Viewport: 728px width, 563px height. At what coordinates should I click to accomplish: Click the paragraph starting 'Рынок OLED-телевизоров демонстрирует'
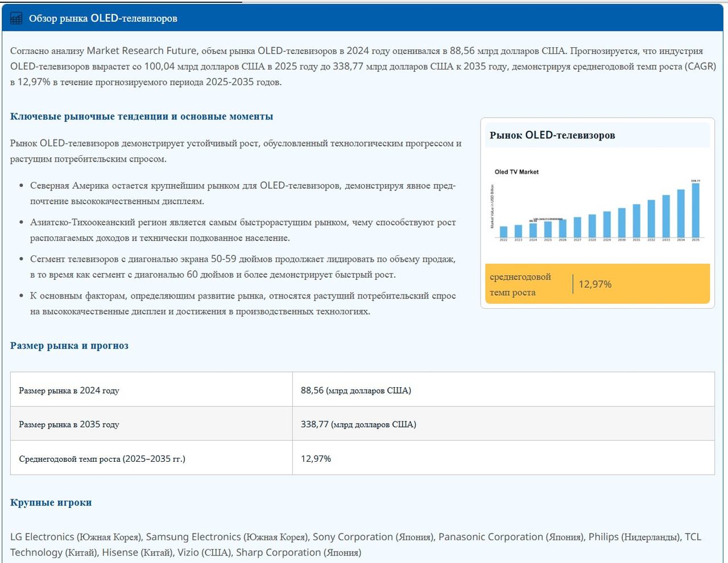pyautogui.click(x=235, y=151)
